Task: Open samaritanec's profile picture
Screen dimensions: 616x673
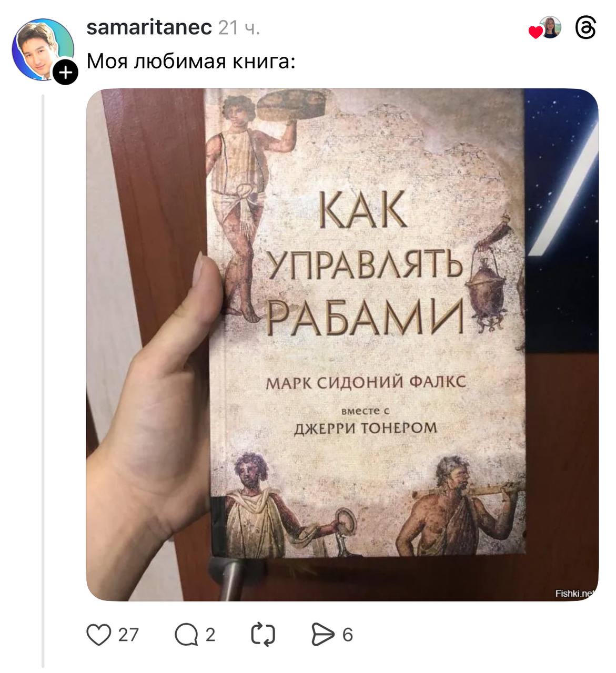Action: (43, 49)
